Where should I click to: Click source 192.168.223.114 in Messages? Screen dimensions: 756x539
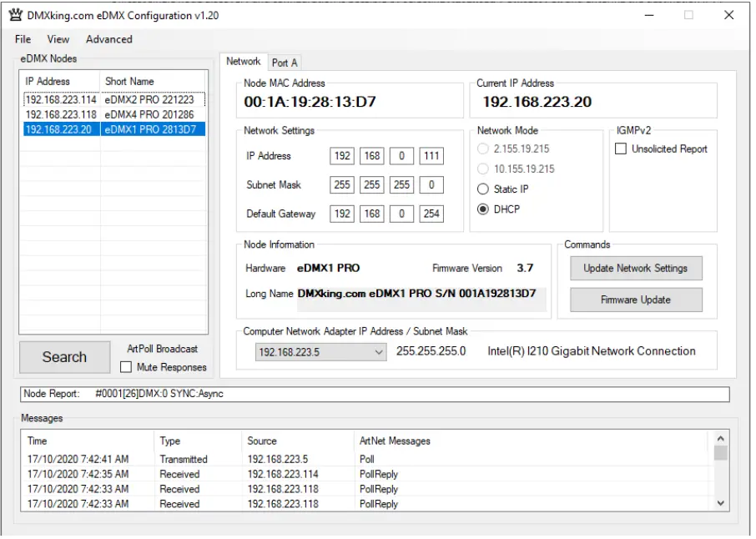(x=283, y=475)
